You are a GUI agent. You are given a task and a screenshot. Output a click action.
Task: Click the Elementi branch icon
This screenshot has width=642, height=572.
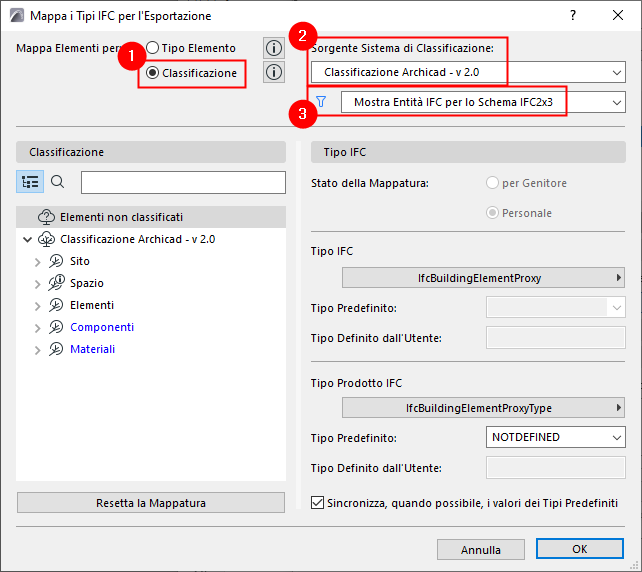point(56,305)
